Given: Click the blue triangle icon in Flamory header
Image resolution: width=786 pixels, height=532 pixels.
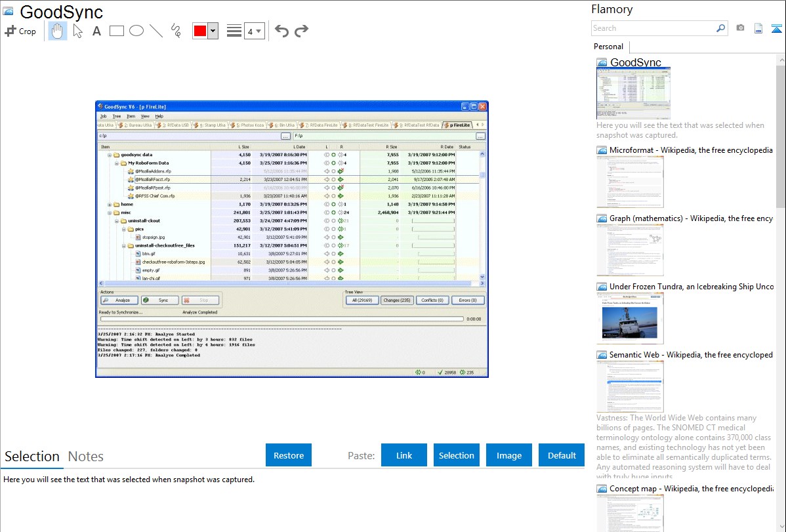Looking at the screenshot, I should pos(776,28).
